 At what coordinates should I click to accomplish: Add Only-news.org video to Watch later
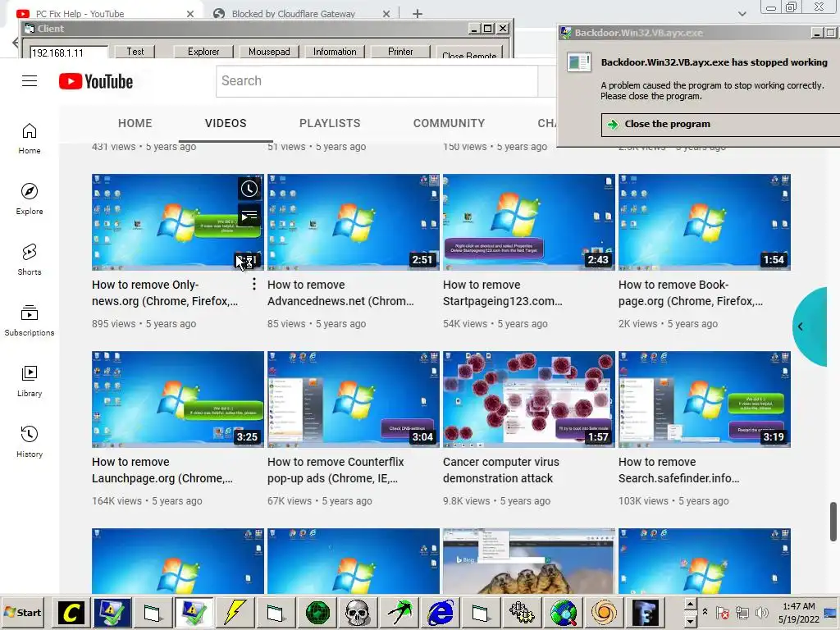coord(249,189)
